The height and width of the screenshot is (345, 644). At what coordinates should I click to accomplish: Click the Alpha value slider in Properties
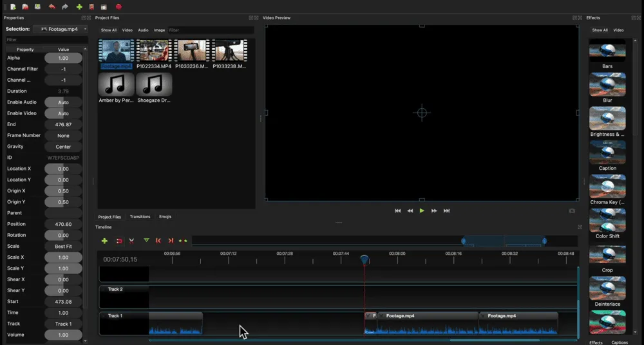(x=63, y=58)
